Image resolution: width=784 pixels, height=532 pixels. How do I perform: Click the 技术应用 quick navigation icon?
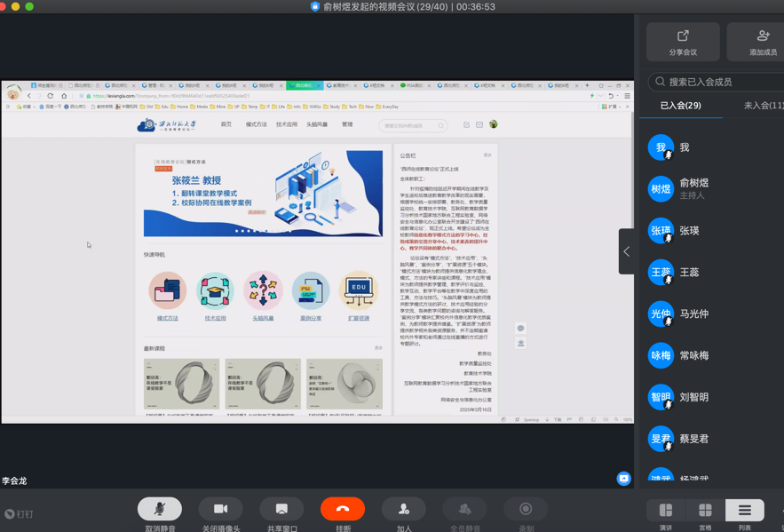click(x=215, y=290)
